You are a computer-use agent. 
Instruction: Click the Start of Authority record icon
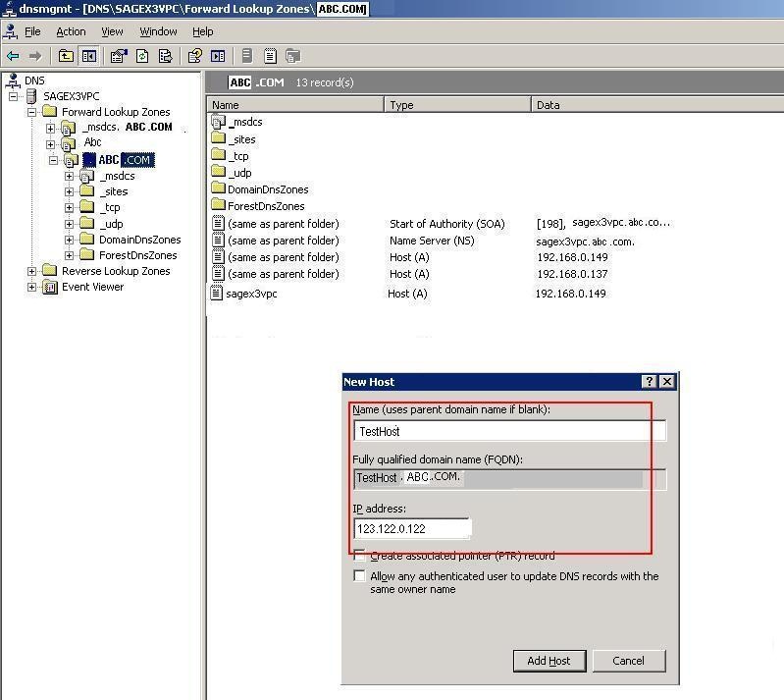pyautogui.click(x=218, y=223)
